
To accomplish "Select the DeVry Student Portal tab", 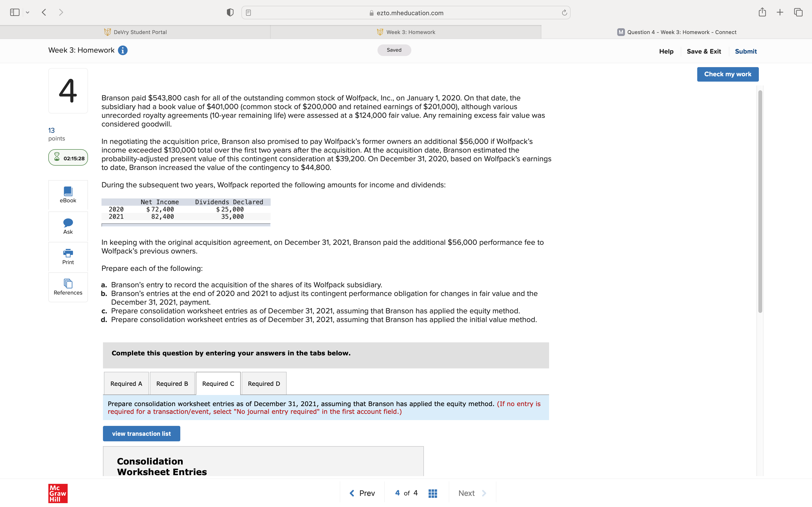I will pos(135,32).
